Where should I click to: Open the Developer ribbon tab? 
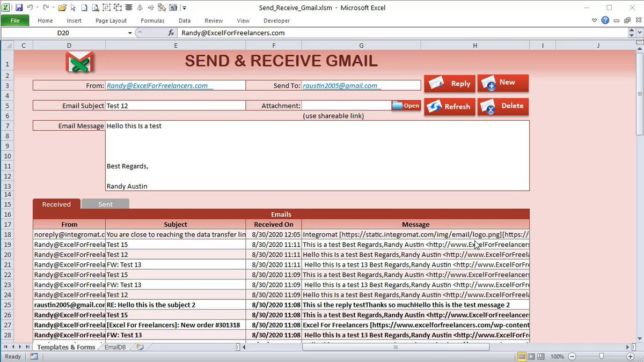click(276, 20)
